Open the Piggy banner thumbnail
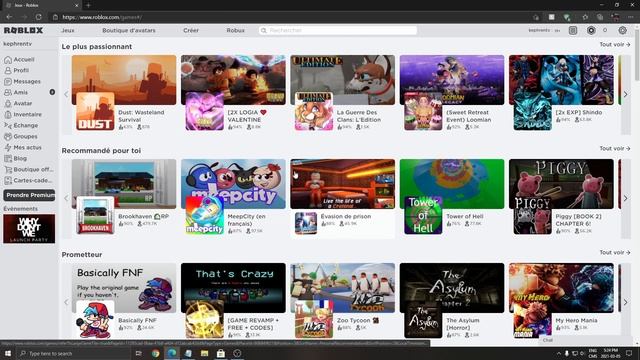Image resolution: width=640 pixels, height=360 pixels. (561, 184)
